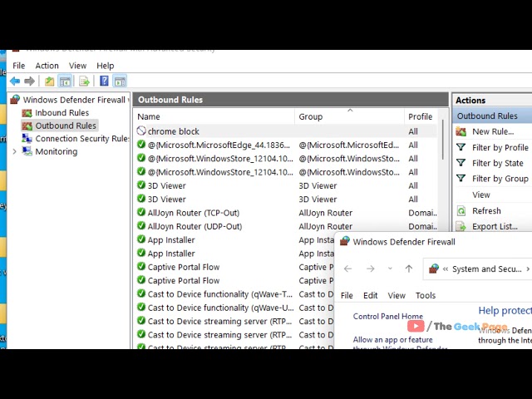Expand the Monitoring tree node arrow
532x399 pixels.
15,151
